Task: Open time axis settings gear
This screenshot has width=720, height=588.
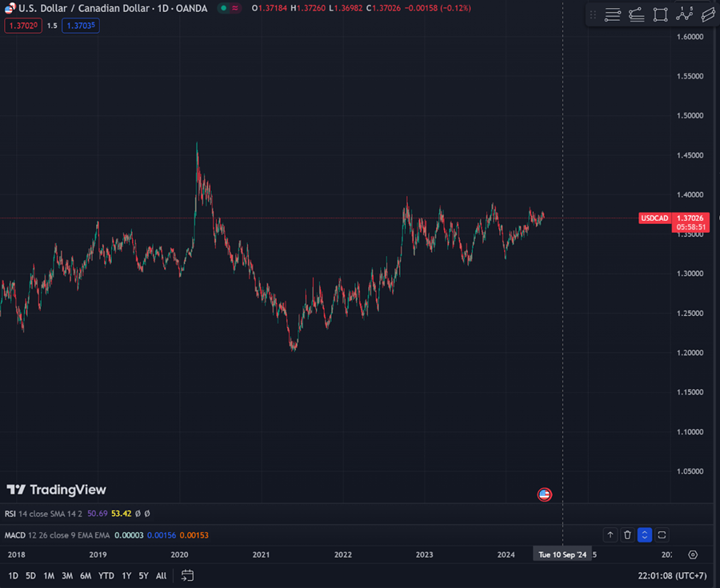Action: (x=693, y=554)
